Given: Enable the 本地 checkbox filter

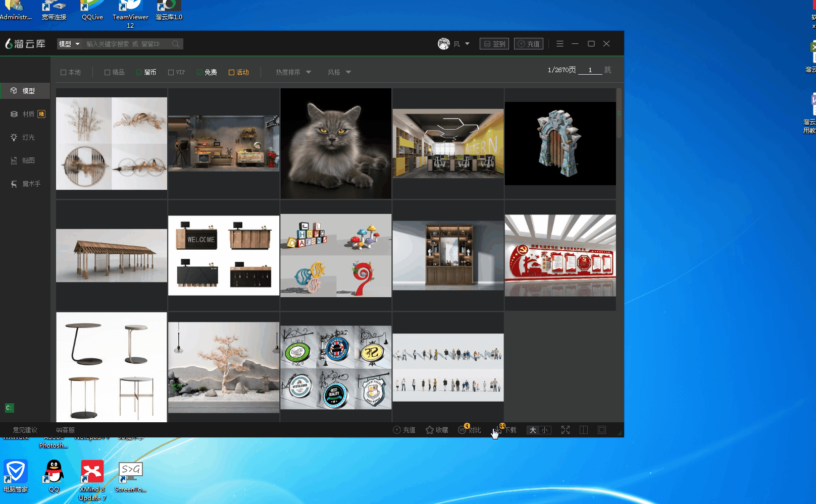Looking at the screenshot, I should pyautogui.click(x=64, y=73).
